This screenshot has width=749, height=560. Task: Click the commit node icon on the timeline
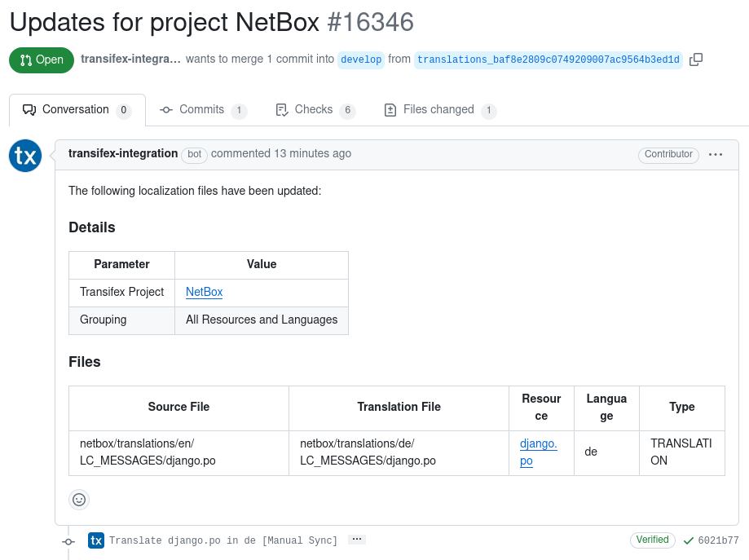point(68,540)
